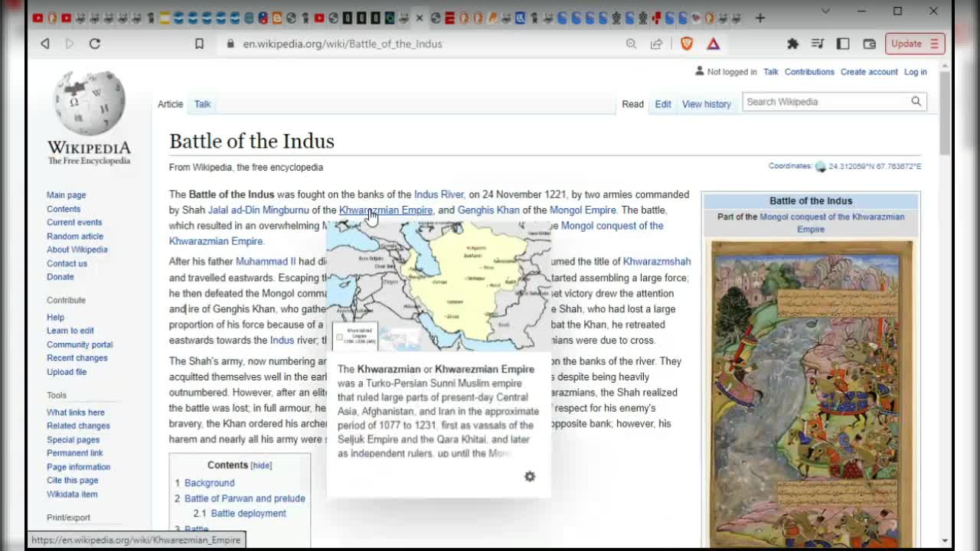This screenshot has height=551, width=980.
Task: Switch to the Talk tab beside Article
Action: [202, 104]
